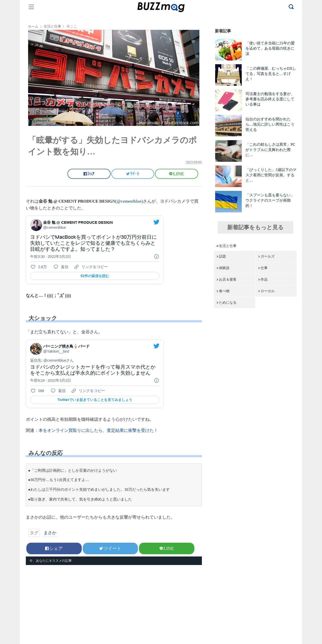Open funeral home DX article thumbnail

[228, 75]
